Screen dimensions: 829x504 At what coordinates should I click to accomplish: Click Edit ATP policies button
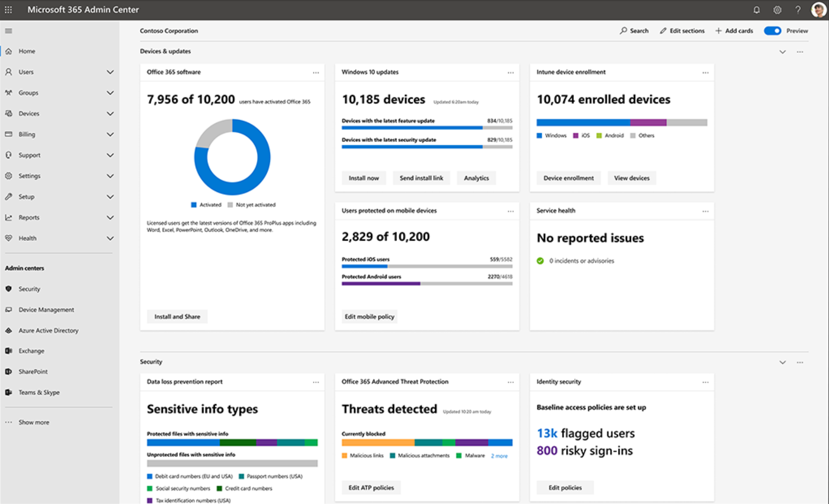pos(371,487)
